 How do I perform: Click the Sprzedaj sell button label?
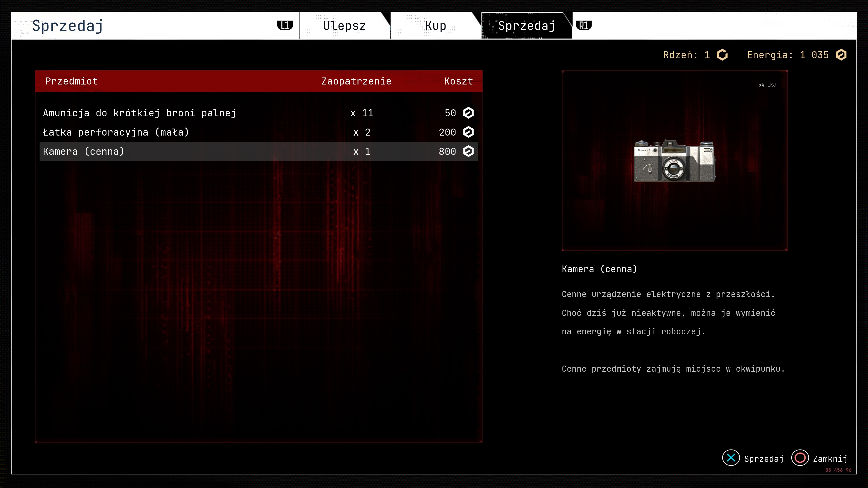[x=764, y=459]
